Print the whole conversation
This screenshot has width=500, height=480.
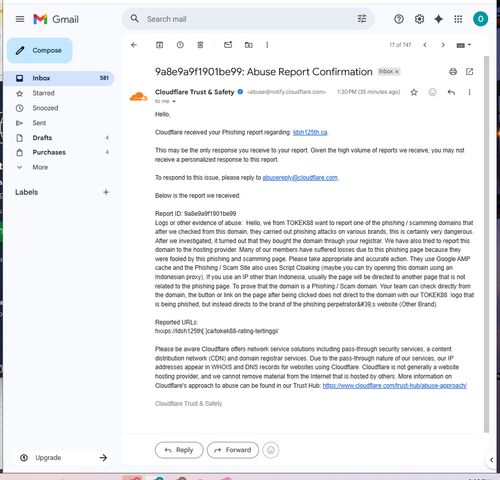coord(453,71)
